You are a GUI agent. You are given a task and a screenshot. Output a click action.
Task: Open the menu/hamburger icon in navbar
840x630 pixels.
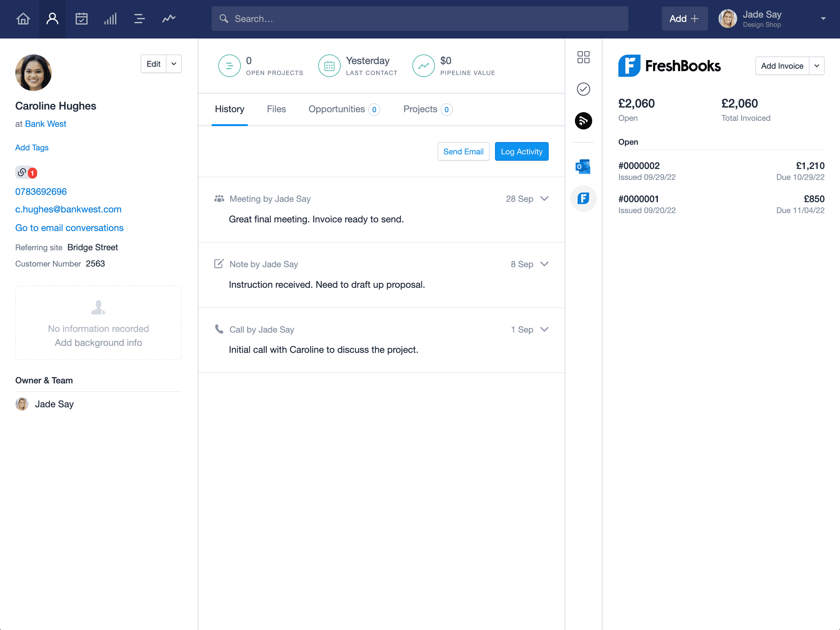click(139, 19)
